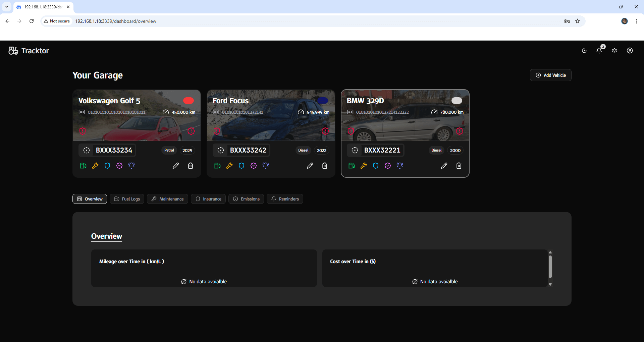Click the Add Vehicle button
The height and width of the screenshot is (342, 644).
point(551,75)
